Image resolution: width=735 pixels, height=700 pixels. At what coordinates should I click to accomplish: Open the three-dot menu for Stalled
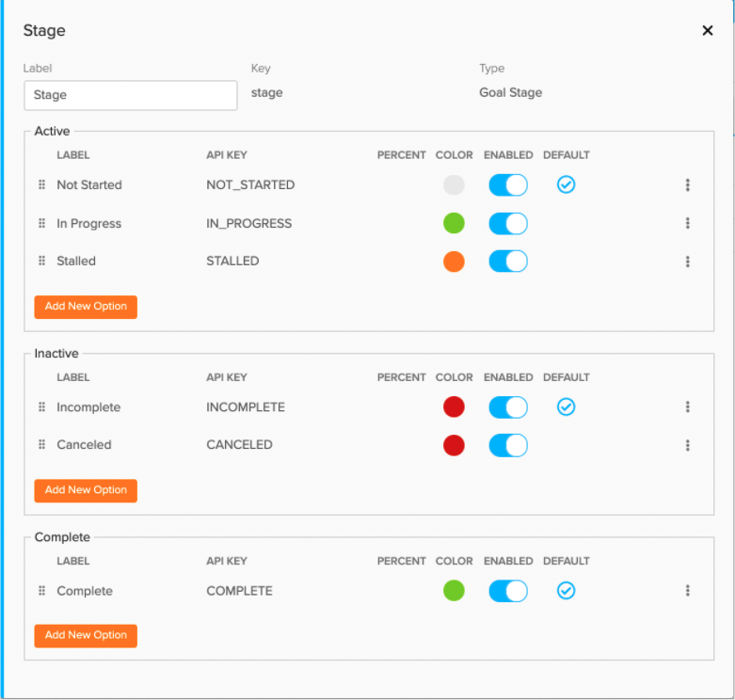(x=688, y=261)
